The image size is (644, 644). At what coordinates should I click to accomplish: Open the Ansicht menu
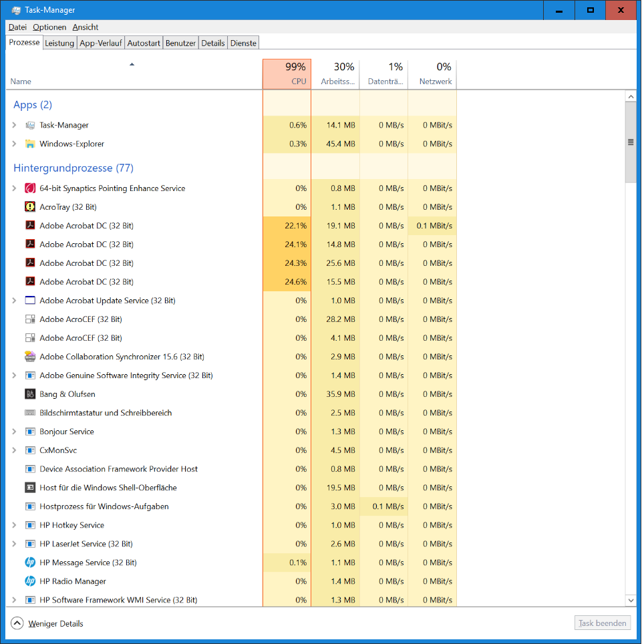pos(86,27)
